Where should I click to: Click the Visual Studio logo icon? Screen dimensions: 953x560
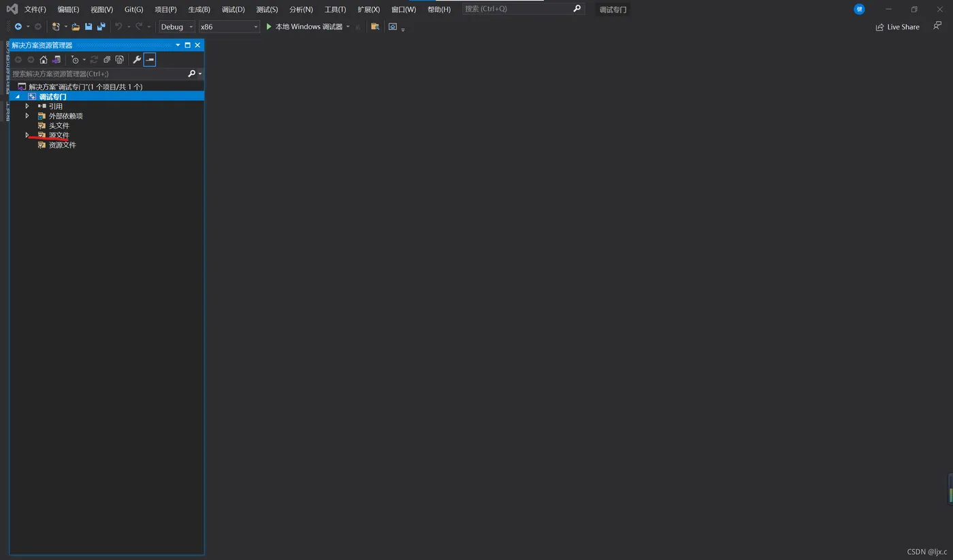click(x=12, y=9)
